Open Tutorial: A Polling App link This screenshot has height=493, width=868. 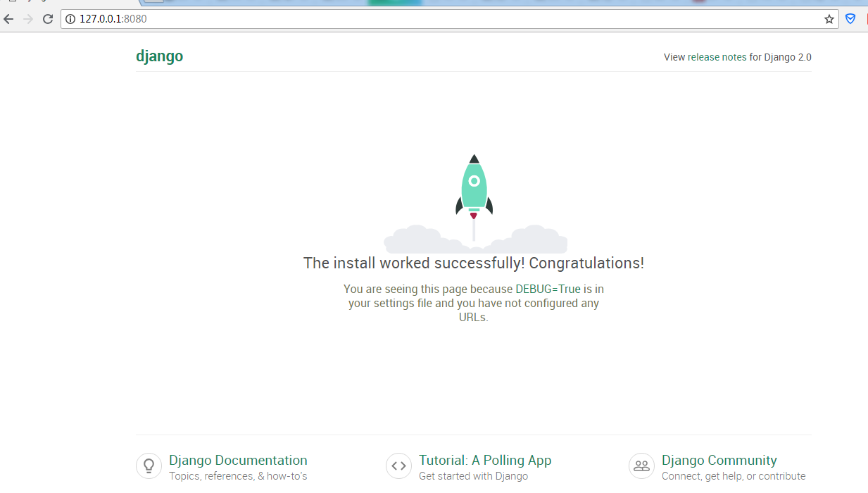485,460
